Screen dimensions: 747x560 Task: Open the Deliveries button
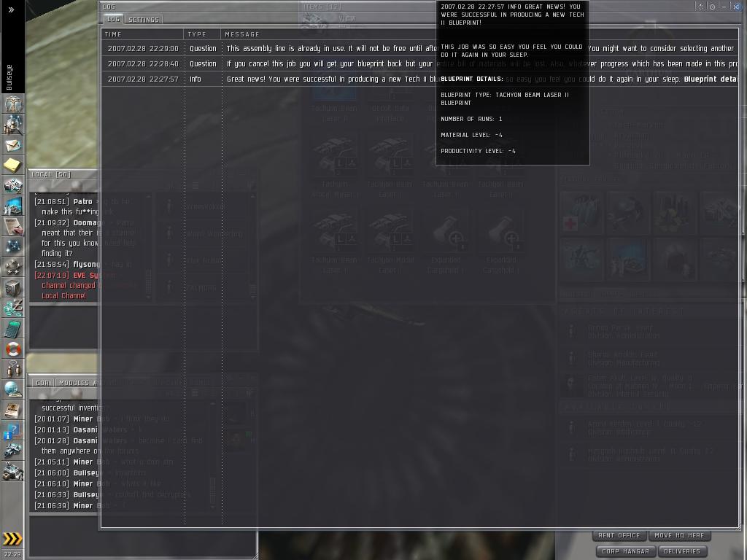tap(682, 551)
